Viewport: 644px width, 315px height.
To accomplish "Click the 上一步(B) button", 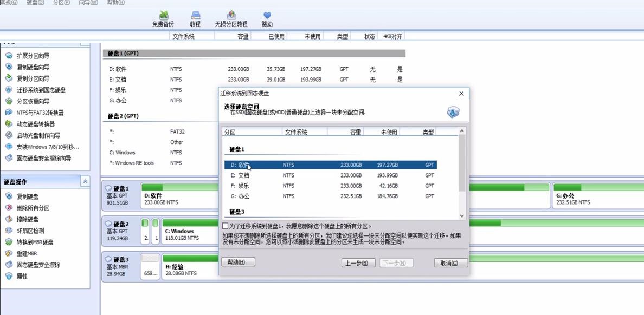I will click(x=358, y=263).
